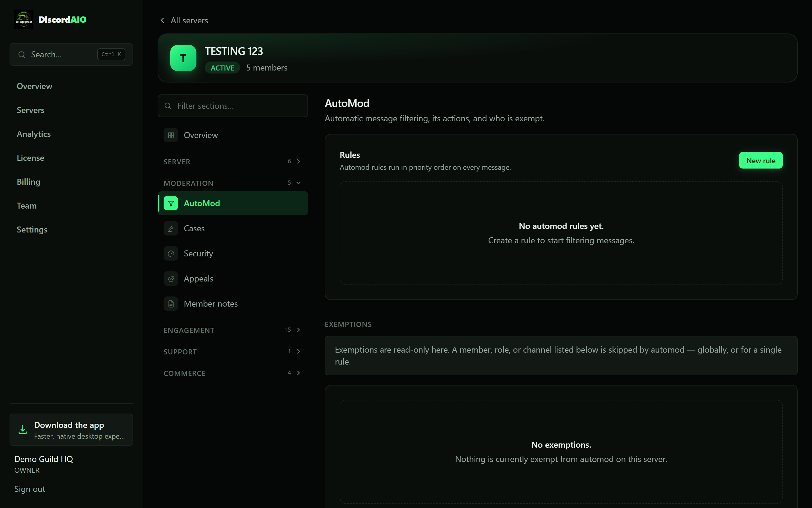The width and height of the screenshot is (812, 508).
Task: Click the ACTIVE status badge
Action: [222, 68]
